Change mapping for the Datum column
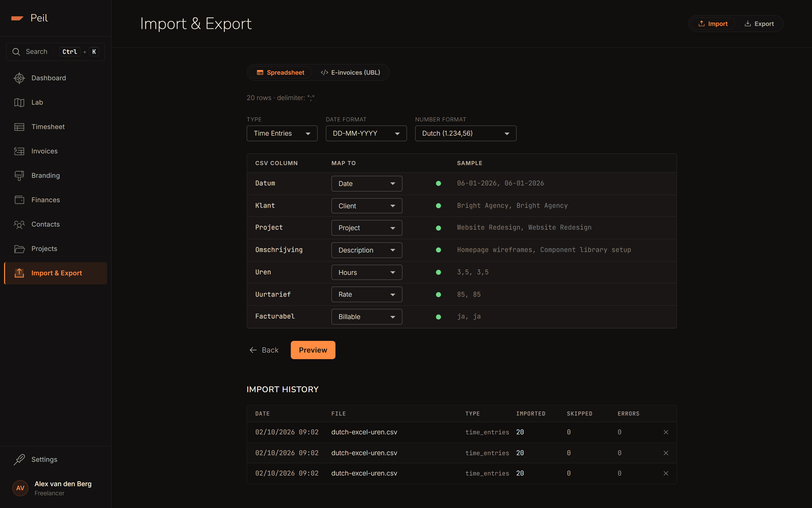This screenshot has height=508, width=812. click(366, 183)
